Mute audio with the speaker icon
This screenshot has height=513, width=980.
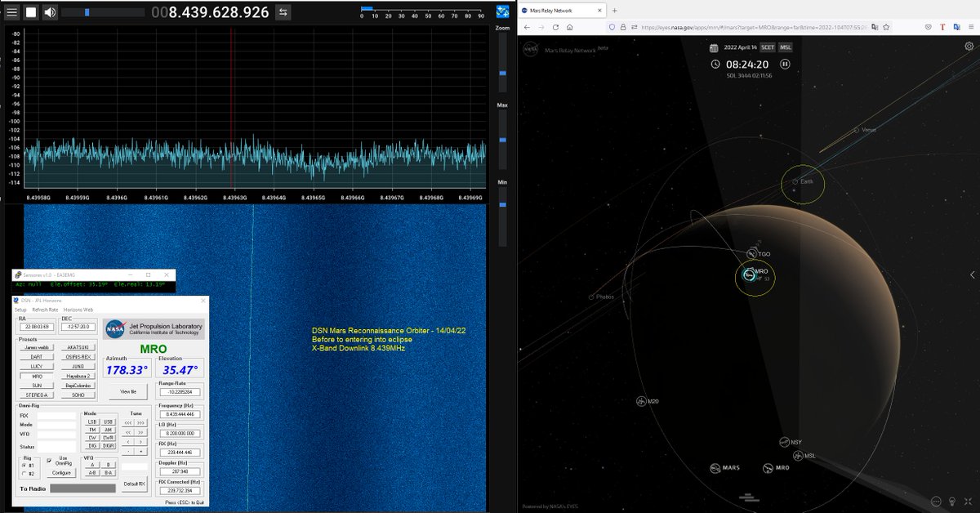click(49, 11)
